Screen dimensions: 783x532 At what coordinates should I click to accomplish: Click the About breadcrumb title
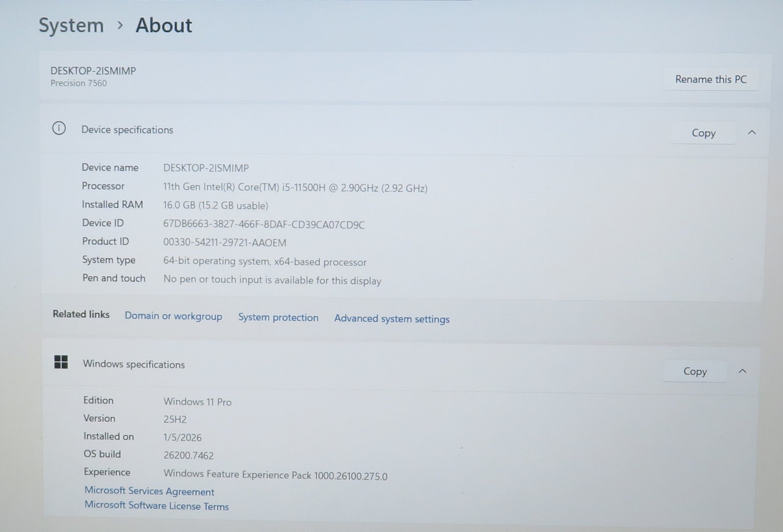tap(164, 25)
